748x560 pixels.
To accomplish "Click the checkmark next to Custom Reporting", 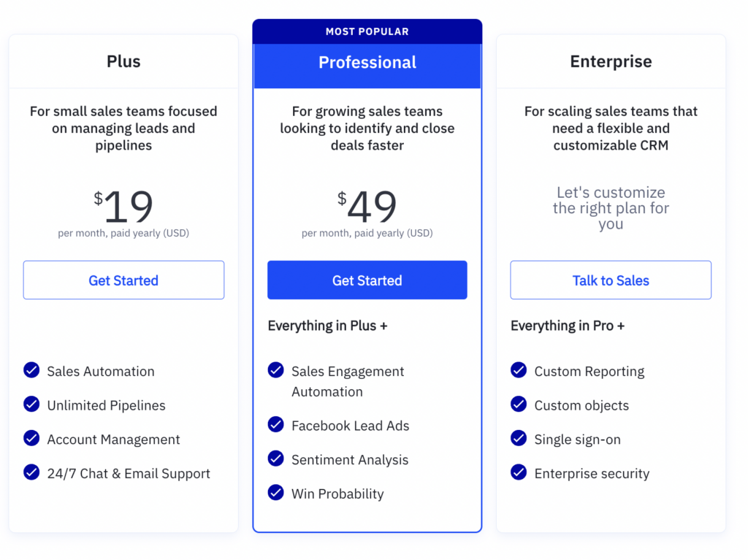I will click(x=519, y=369).
